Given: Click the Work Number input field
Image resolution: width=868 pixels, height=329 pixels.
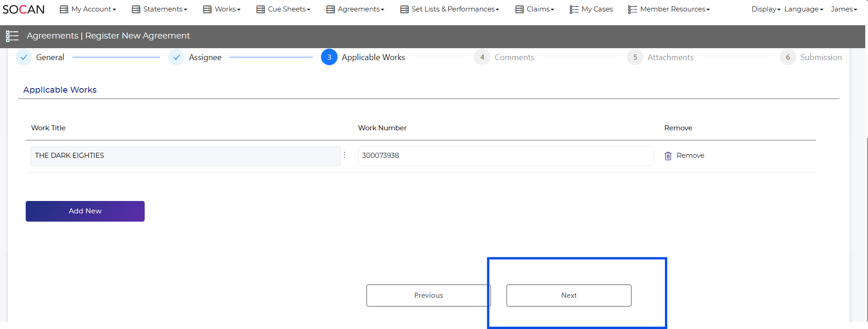Looking at the screenshot, I should (x=505, y=156).
